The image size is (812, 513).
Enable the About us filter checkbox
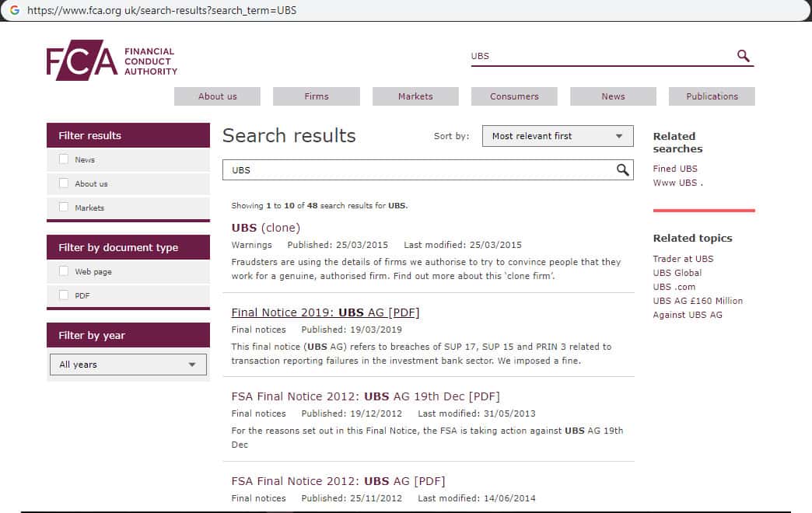[x=64, y=183]
